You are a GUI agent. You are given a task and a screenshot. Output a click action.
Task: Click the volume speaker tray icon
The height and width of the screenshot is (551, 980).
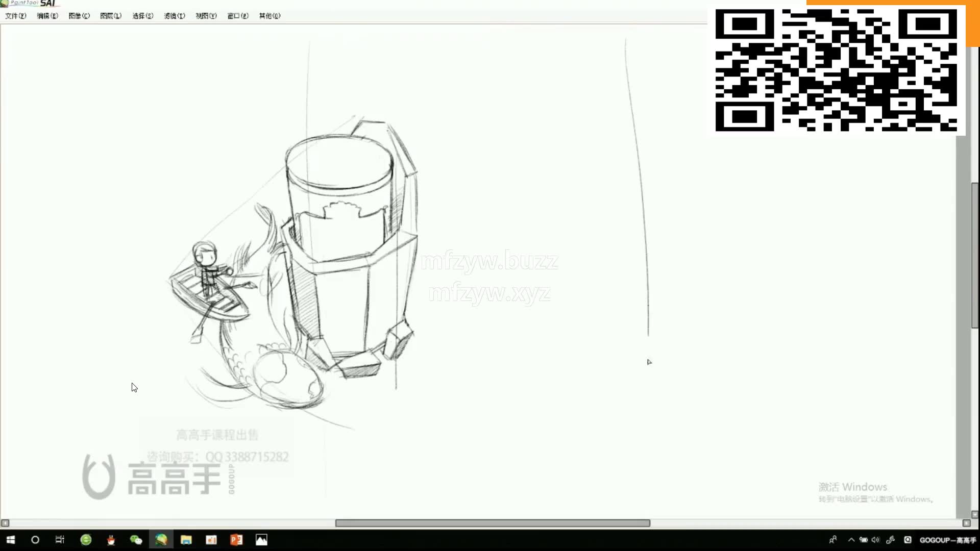(876, 540)
